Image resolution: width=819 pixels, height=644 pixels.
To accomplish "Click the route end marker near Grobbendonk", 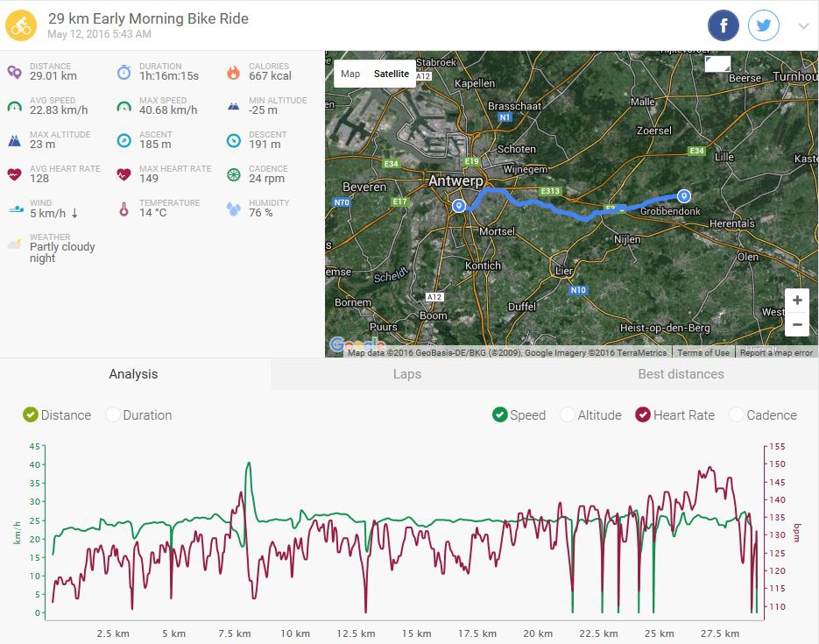I will click(684, 196).
